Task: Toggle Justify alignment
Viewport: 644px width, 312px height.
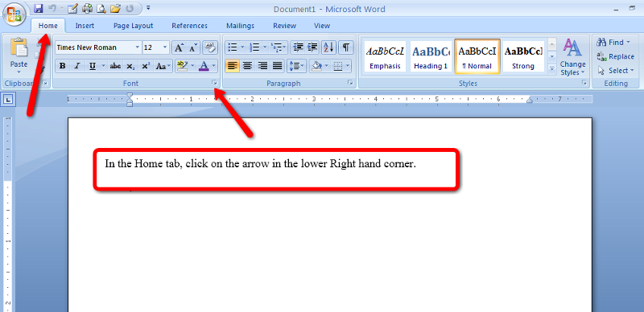Action: (277, 66)
